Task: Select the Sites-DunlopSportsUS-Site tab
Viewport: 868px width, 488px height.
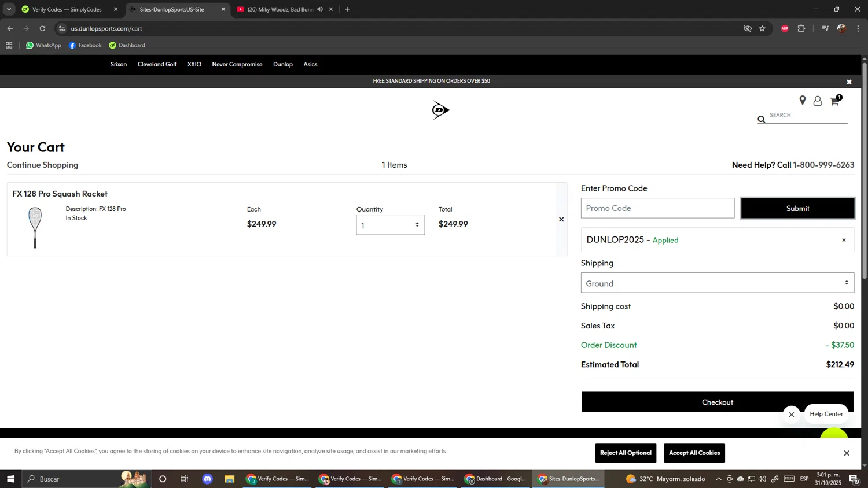Action: 172,9
